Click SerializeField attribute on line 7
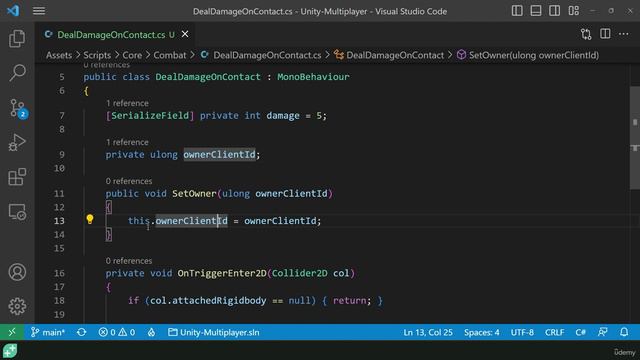 (150, 116)
